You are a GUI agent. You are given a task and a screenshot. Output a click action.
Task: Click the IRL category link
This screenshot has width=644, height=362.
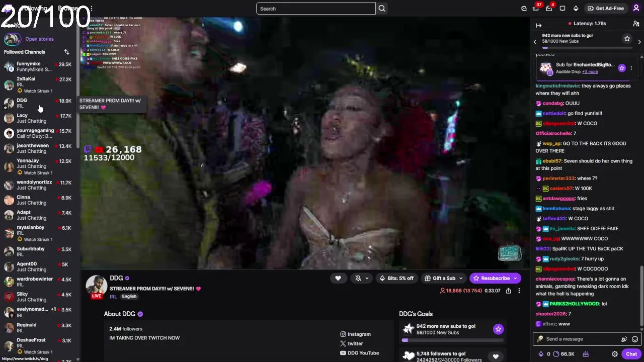pos(113,297)
